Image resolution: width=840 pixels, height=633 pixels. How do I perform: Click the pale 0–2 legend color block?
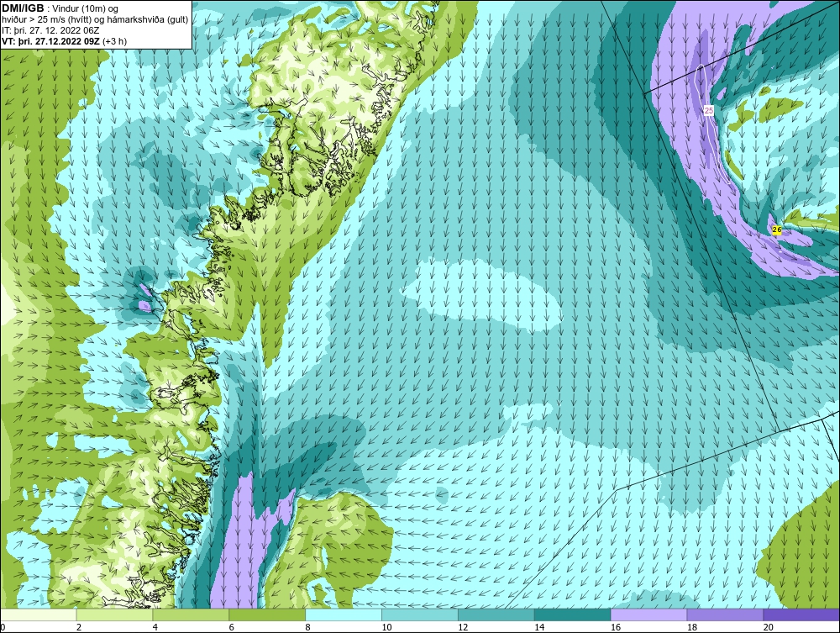(x=39, y=615)
